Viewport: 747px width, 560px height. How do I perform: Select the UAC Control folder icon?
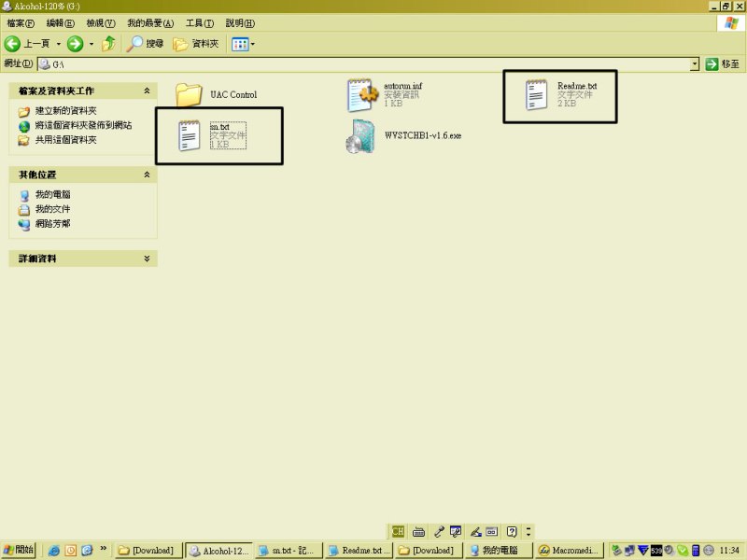coord(189,94)
